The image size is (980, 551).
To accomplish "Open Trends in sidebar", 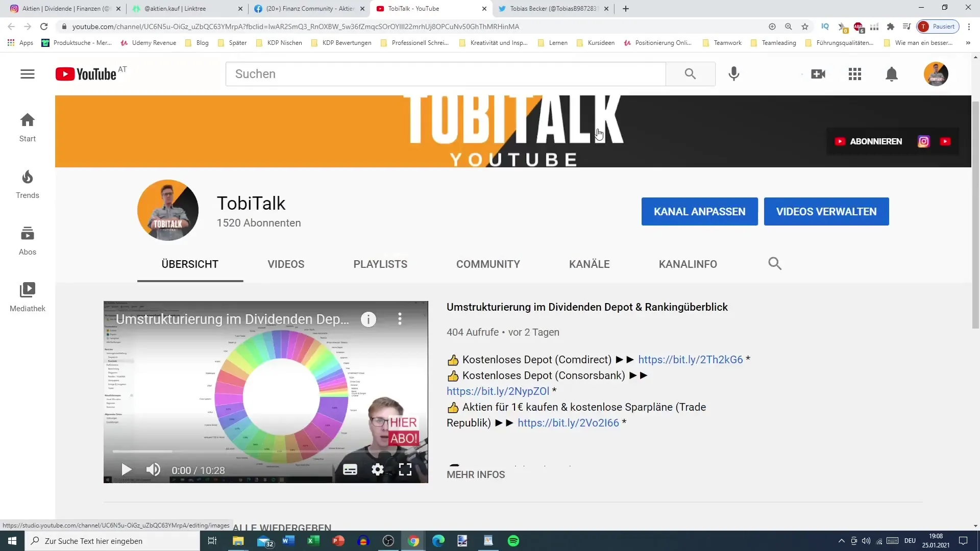I will pyautogui.click(x=28, y=184).
